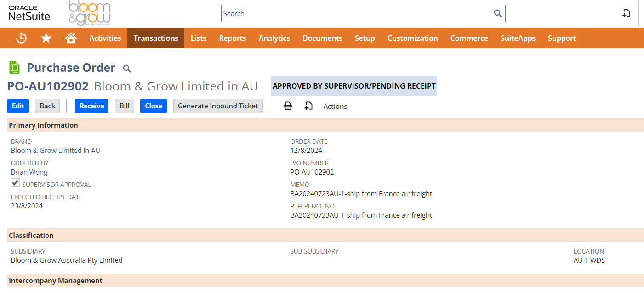This screenshot has height=293, width=644.
Task: Go to Home dashboard icon
Action: [x=71, y=38]
